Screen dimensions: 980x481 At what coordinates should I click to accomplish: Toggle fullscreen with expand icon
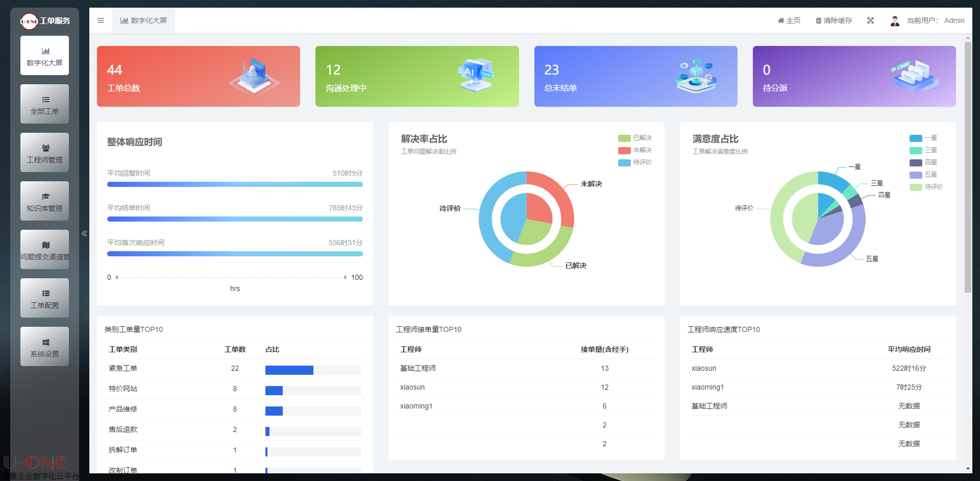pyautogui.click(x=870, y=20)
